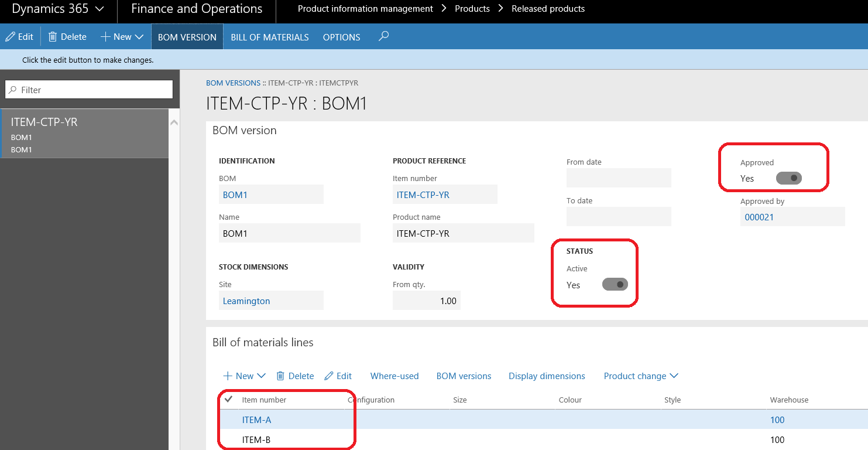Click the magnifier inside the Filter box
Viewport: 868px width, 450px height.
pyautogui.click(x=13, y=89)
